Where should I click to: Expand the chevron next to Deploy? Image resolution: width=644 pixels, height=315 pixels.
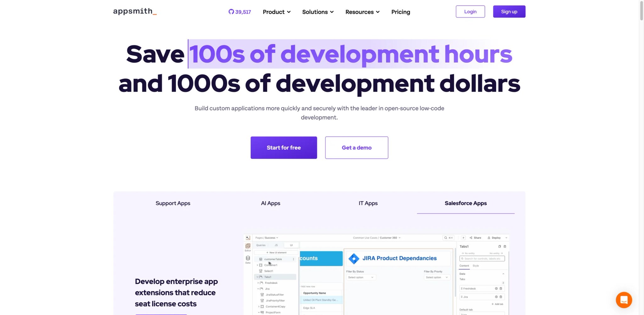[506, 238]
